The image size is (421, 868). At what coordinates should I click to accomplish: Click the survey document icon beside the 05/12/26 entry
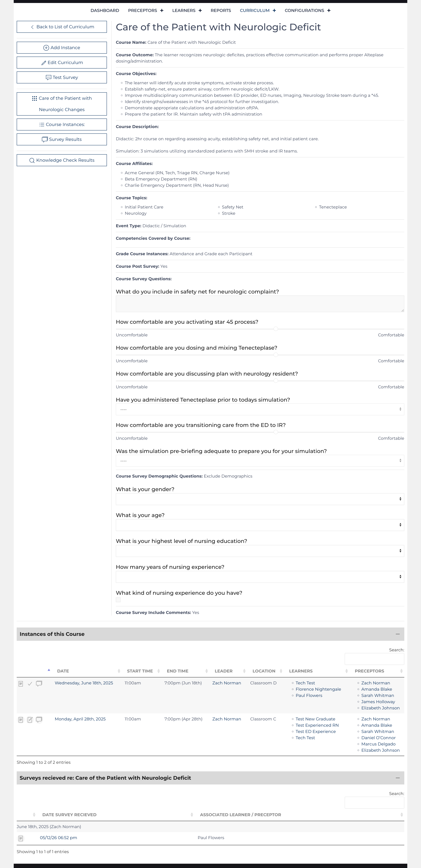(x=21, y=839)
